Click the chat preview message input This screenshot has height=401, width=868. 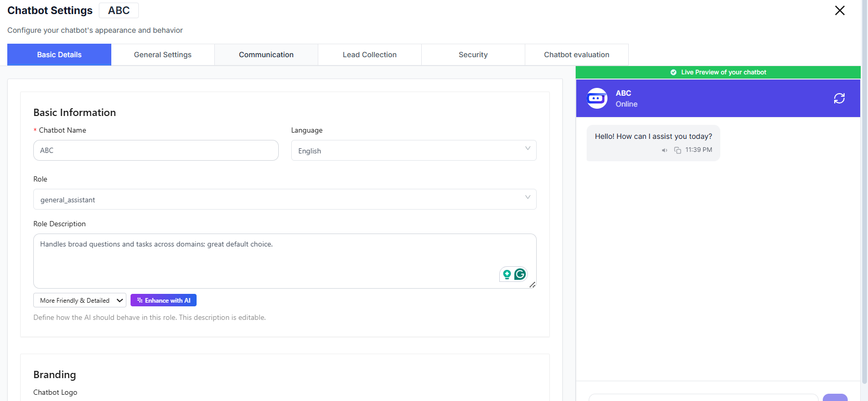point(703,398)
